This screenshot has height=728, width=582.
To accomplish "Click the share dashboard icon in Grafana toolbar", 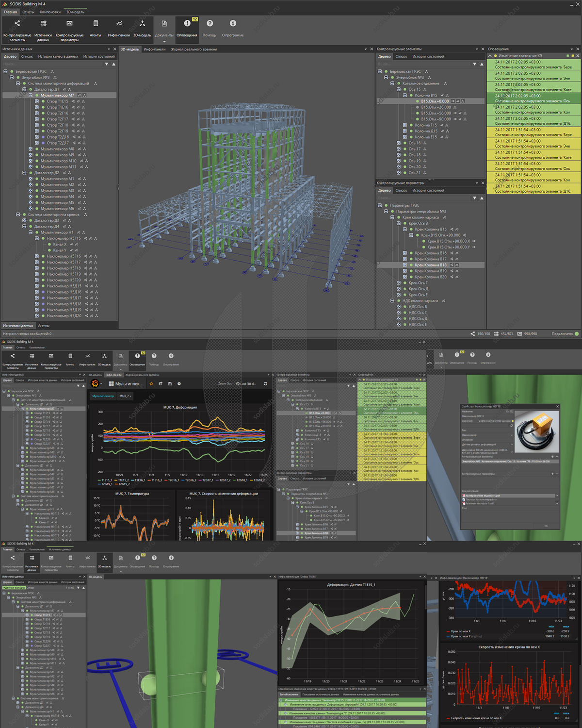I will 161,383.
